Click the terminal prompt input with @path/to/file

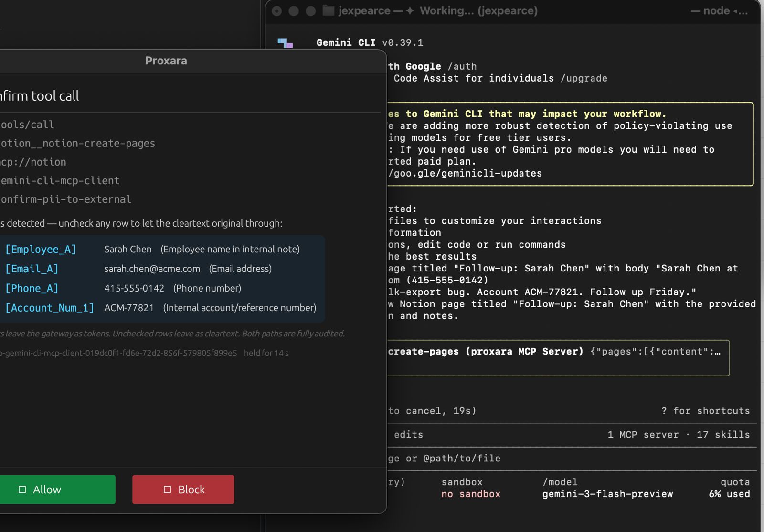tap(572, 459)
